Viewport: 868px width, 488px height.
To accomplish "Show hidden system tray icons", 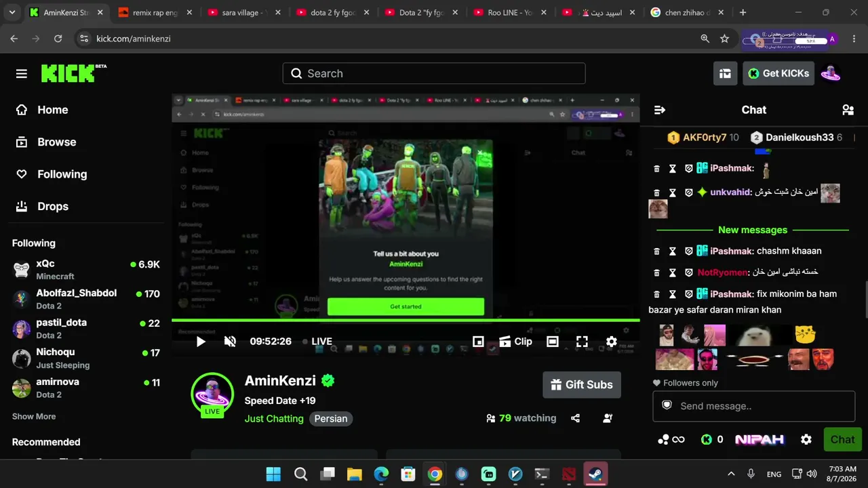I will click(731, 474).
